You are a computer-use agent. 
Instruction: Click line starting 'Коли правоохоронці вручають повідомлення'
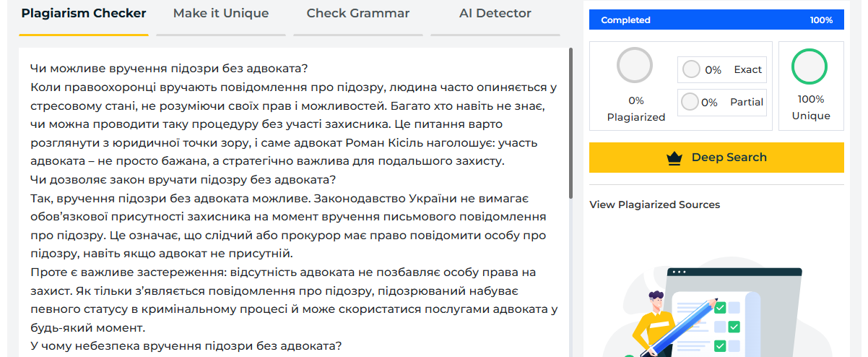tap(293, 87)
